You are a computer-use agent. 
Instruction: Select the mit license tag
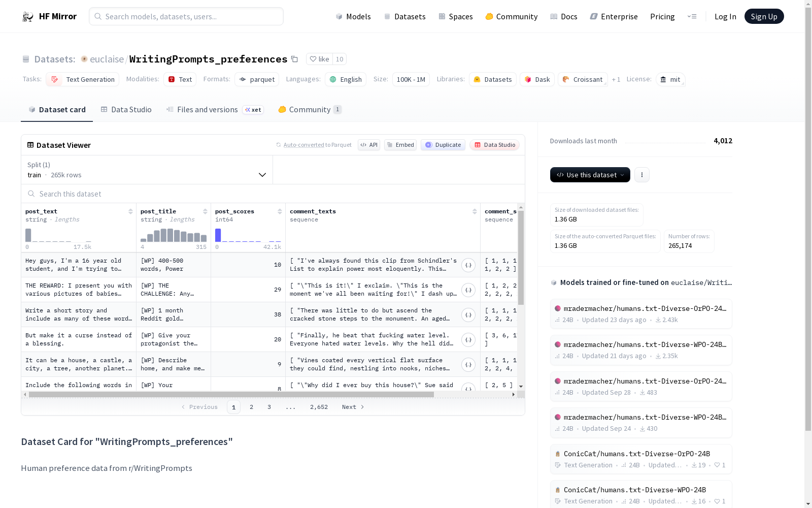[x=670, y=79]
